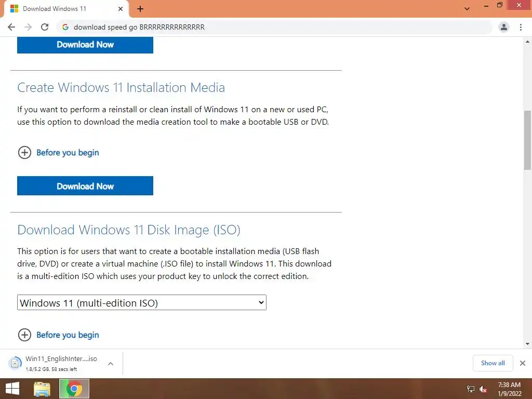Click the tab search chevron
Image resolution: width=532 pixels, height=399 pixels.
[467, 9]
